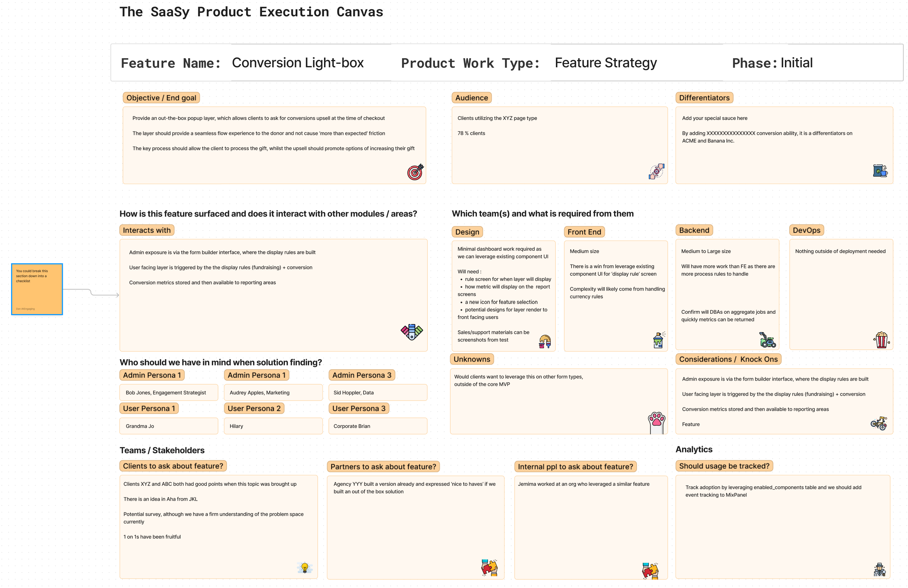Click the Bob Jones, Engagement Strategist persona box
908x588 pixels.
pyautogui.click(x=169, y=393)
